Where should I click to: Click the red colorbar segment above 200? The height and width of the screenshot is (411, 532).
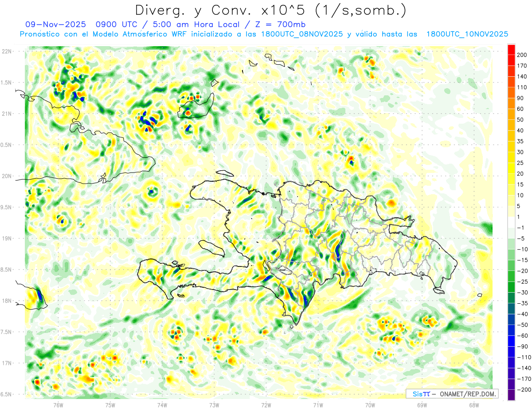pyautogui.click(x=511, y=49)
